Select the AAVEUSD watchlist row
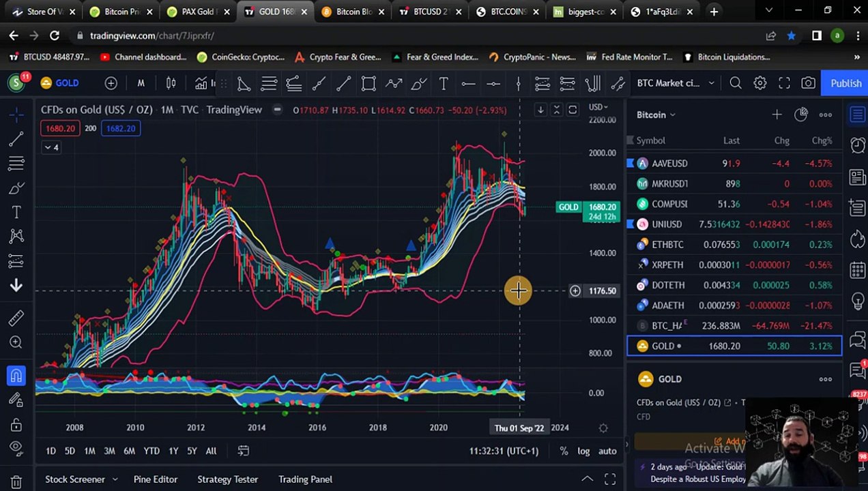The width and height of the screenshot is (868, 491). 734,164
